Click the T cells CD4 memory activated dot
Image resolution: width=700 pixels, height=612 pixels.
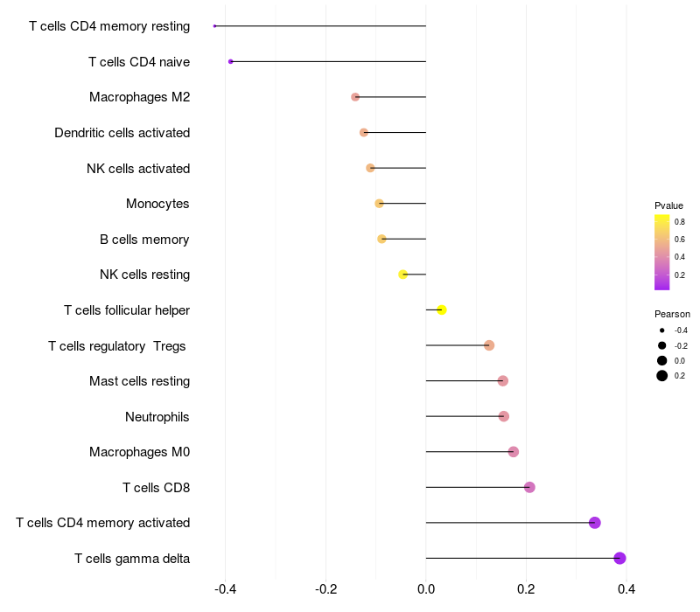pos(595,523)
